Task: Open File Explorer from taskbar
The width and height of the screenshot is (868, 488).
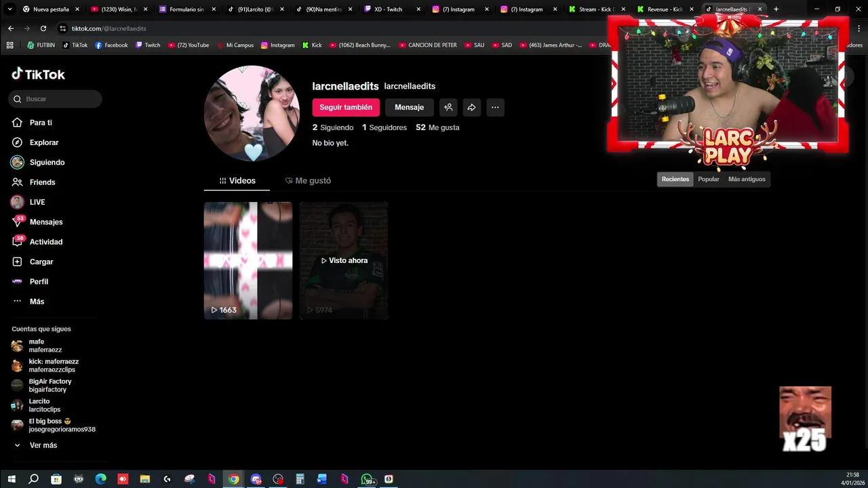Action: pyautogui.click(x=144, y=479)
